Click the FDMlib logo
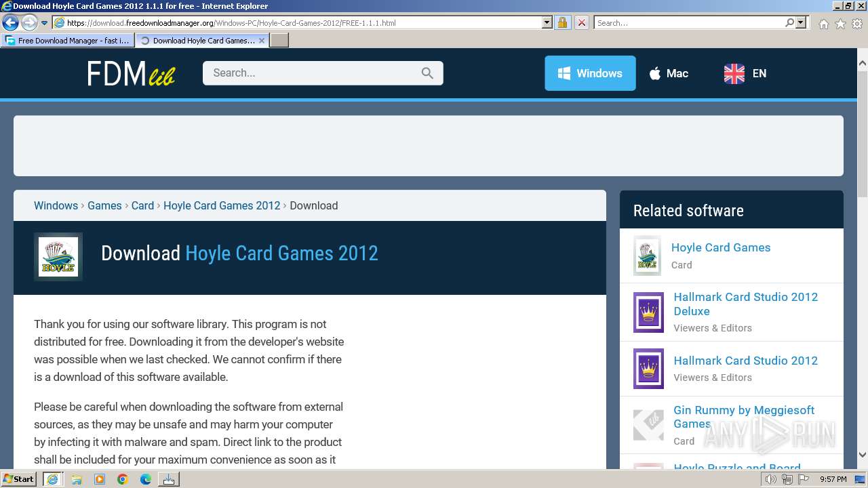Image resolution: width=868 pixels, height=488 pixels. [x=131, y=73]
